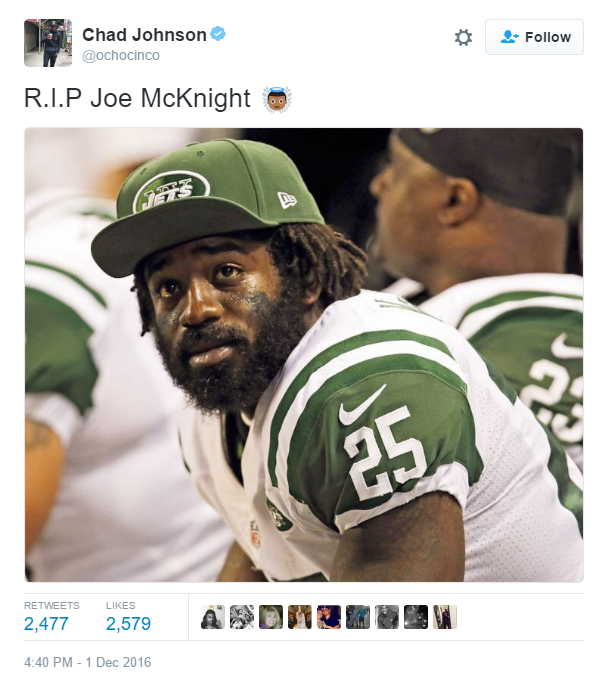Open the third blonde woman liker avatar

click(271, 617)
